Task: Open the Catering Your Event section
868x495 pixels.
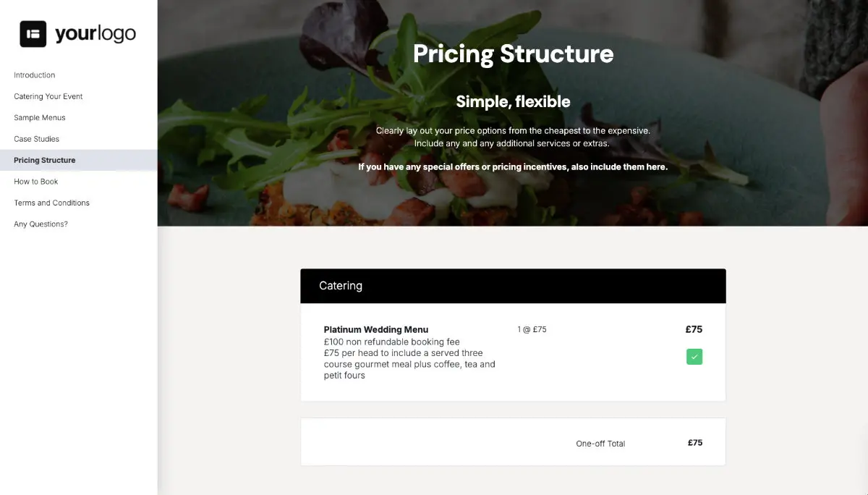Action: point(48,96)
